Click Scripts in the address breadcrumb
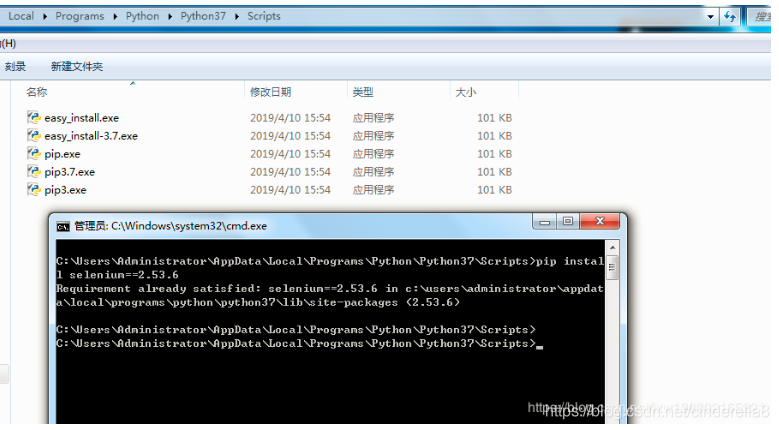779x430 pixels. pyautogui.click(x=264, y=16)
